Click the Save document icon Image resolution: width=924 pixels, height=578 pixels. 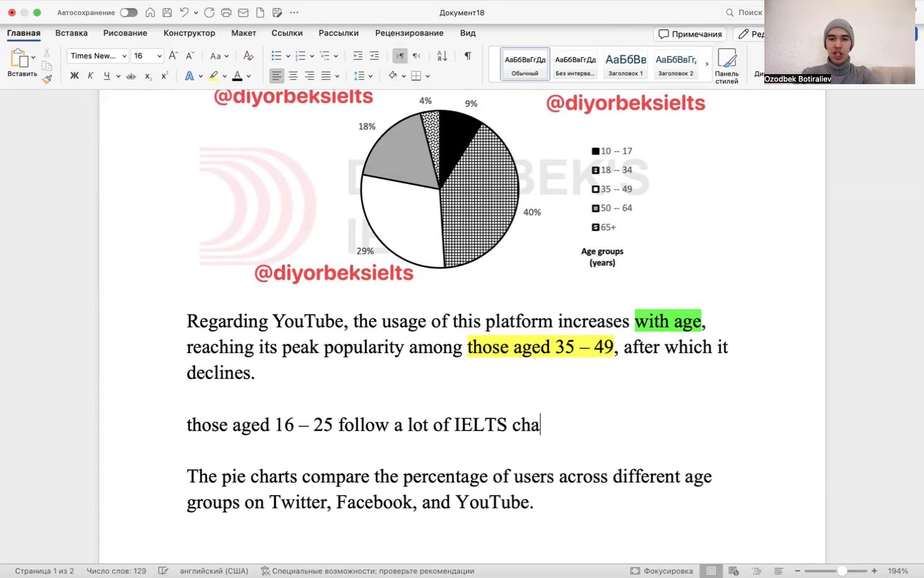[x=167, y=13]
